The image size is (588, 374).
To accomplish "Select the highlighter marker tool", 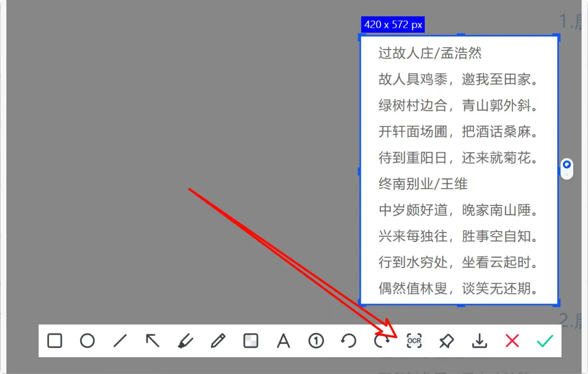I will click(185, 341).
